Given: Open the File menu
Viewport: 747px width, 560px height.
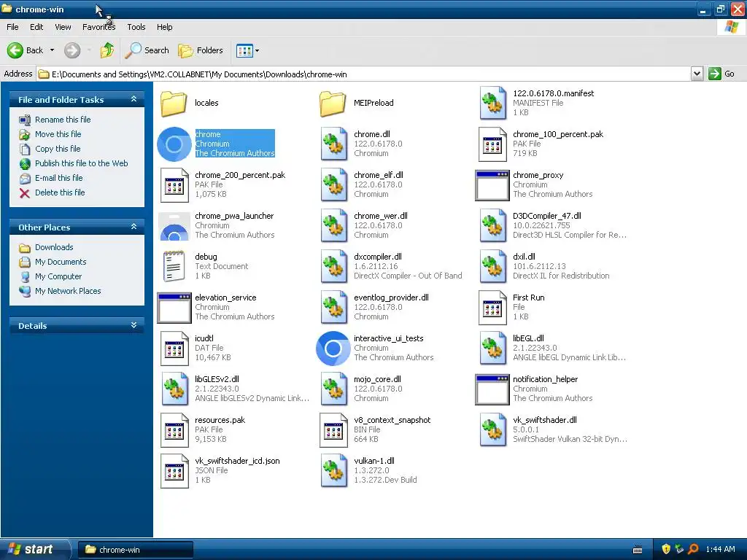Looking at the screenshot, I should pos(12,27).
